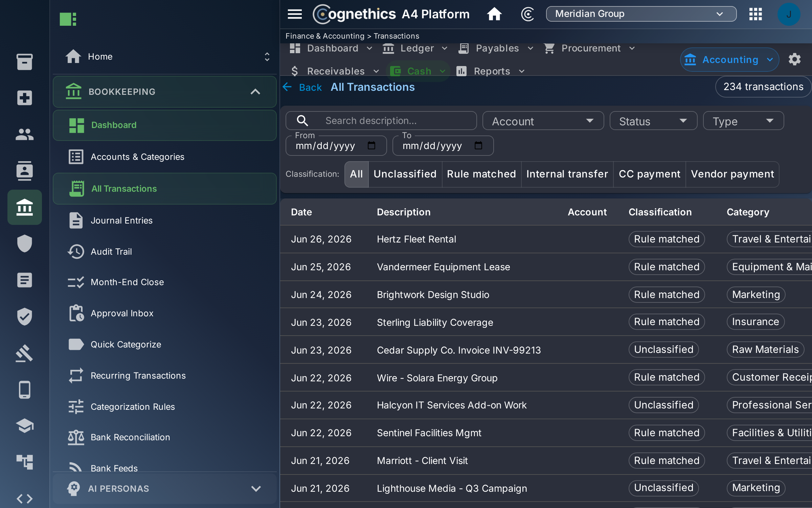Screen dimensions: 812x508
Task: Open Audit Trail in sidebar
Action: [165, 252]
